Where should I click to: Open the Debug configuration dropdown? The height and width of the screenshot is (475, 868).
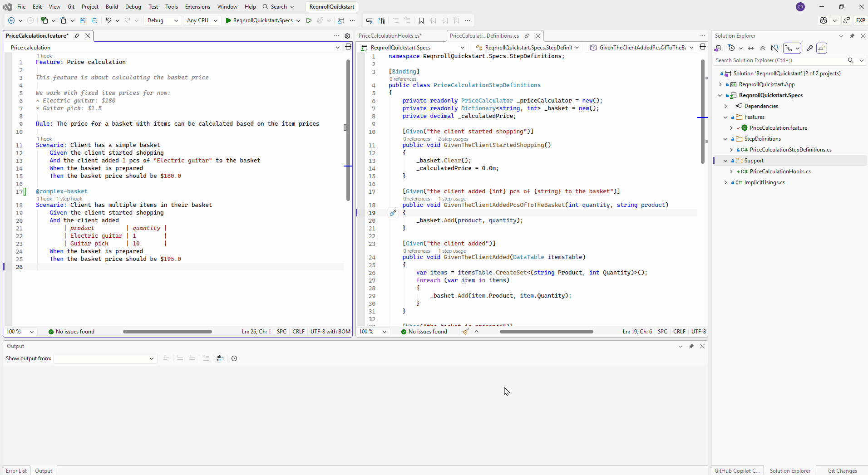[x=163, y=20]
